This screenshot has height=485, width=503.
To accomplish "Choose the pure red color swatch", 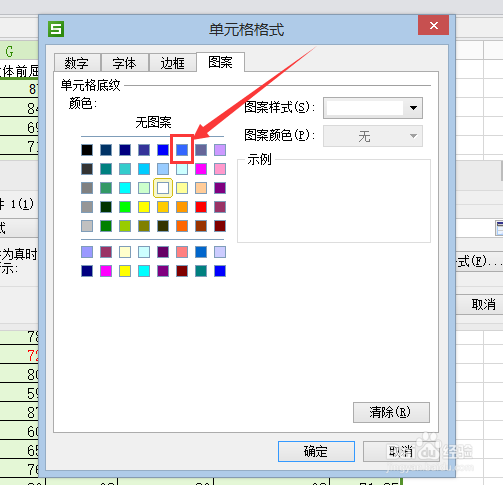I will pos(201,207).
